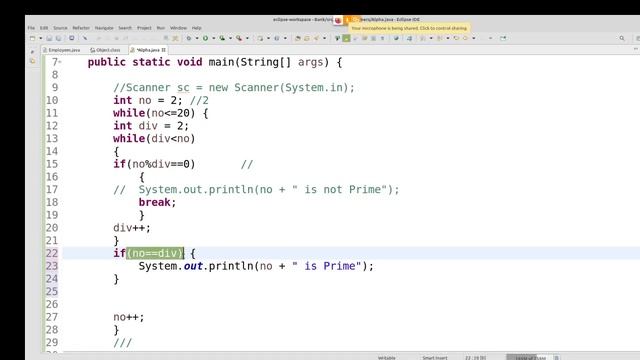Image resolution: width=640 pixels, height=360 pixels.
Task: Click the 'Smart Insert' status bar entry
Action: tap(435, 358)
